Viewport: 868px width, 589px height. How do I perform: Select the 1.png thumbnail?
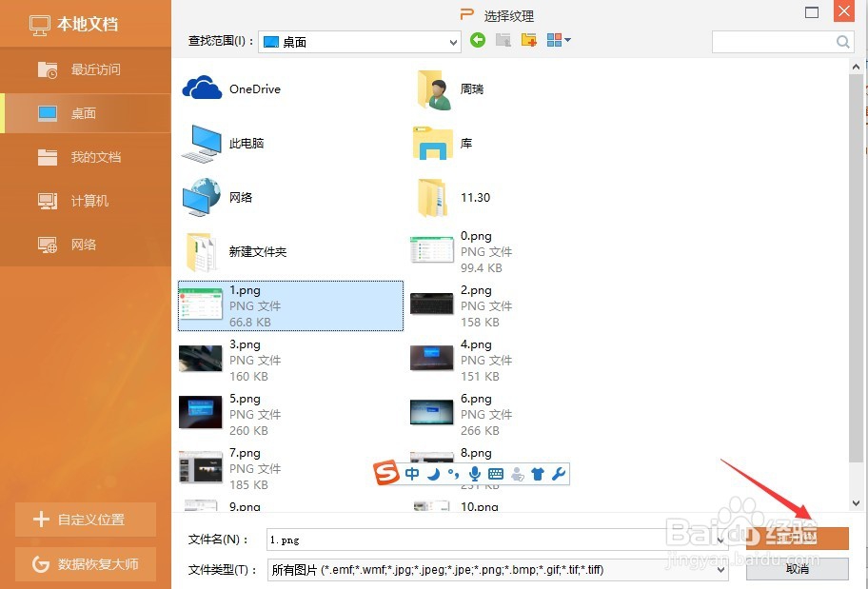[201, 304]
